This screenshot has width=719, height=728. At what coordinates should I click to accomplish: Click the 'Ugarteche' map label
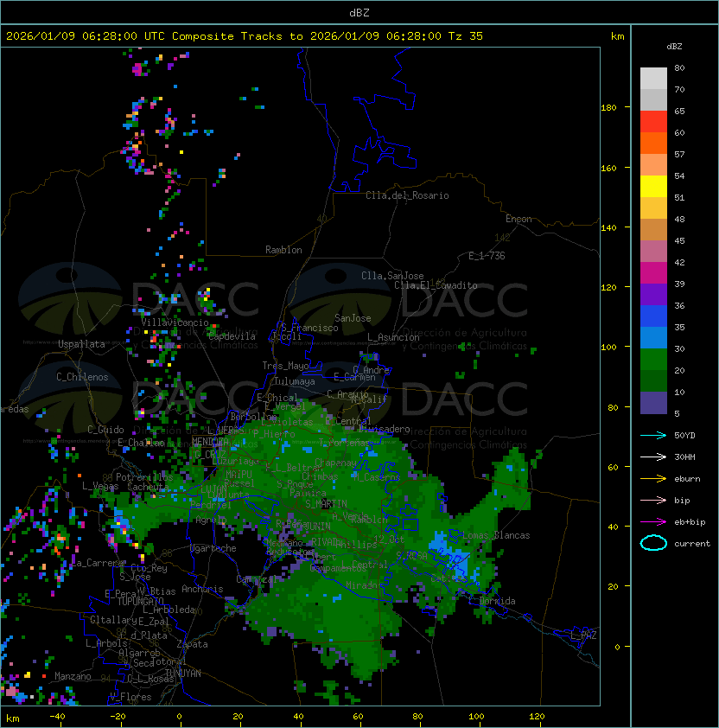[213, 548]
